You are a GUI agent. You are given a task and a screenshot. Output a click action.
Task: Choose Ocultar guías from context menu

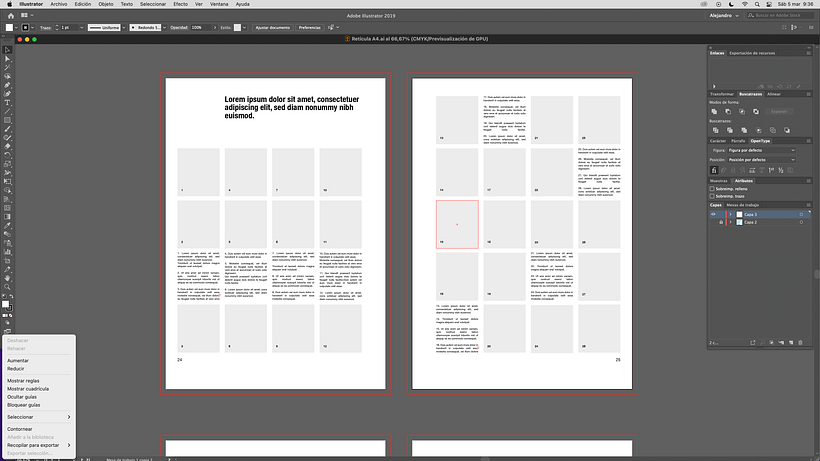22,397
